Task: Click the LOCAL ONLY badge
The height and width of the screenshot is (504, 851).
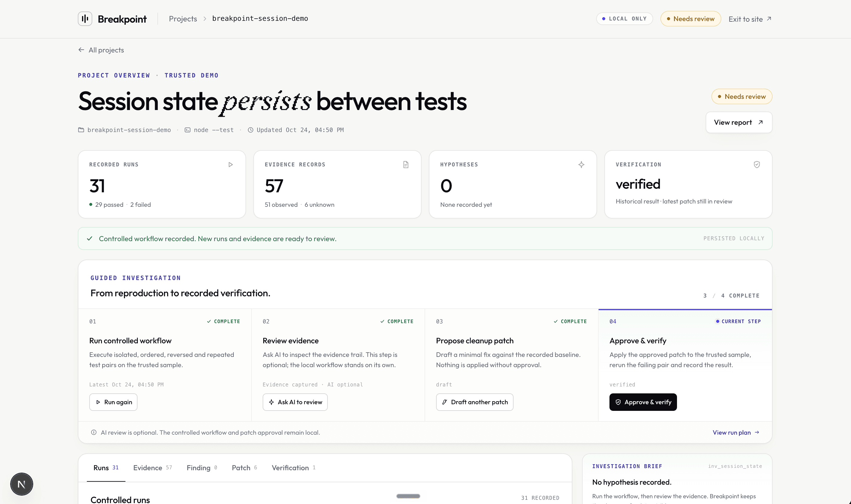Action: click(x=625, y=19)
